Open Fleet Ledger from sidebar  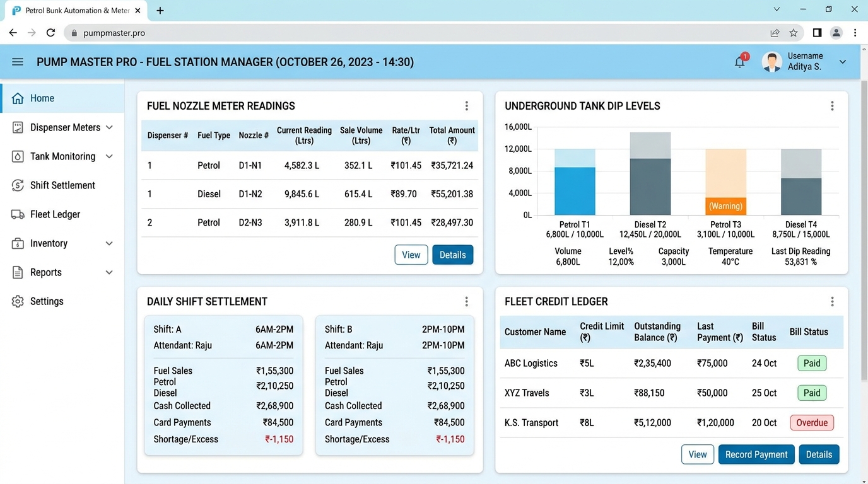[x=62, y=214]
